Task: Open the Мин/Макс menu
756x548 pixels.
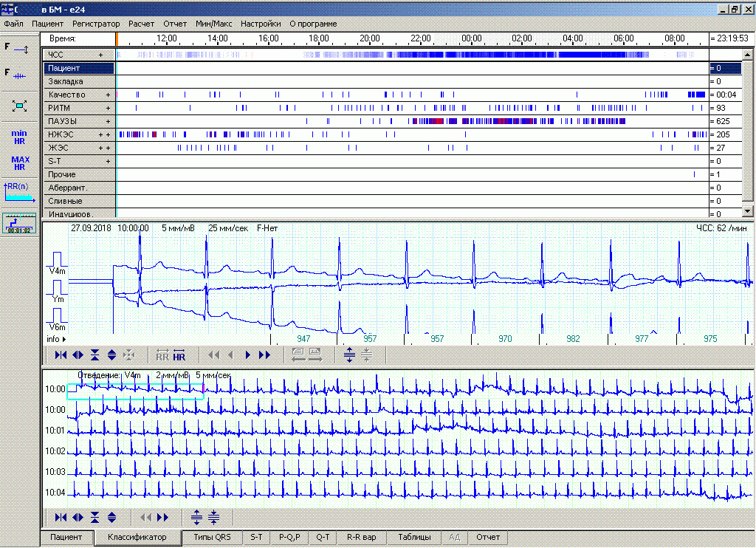Action: [213, 24]
